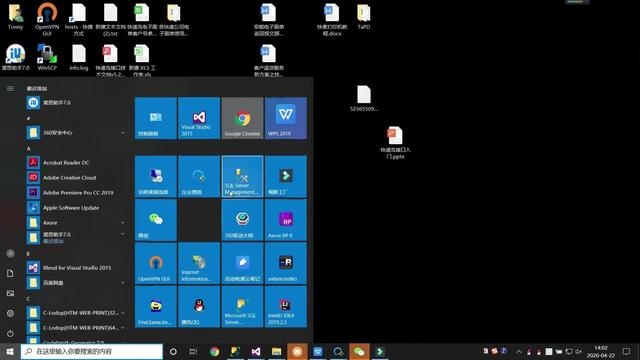Open the 360 driver tile
Viewport: 640px width, 360px height.
tap(242, 220)
